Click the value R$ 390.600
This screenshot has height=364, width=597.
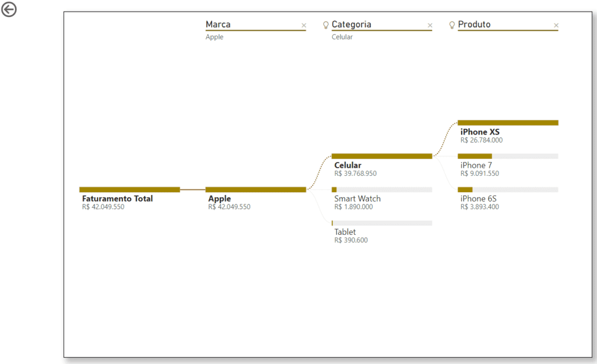(351, 241)
